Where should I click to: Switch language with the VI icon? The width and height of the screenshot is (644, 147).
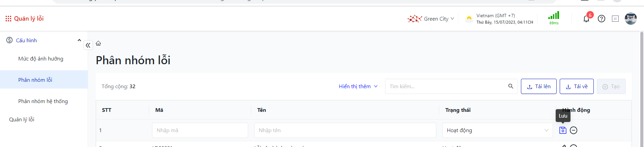click(615, 19)
